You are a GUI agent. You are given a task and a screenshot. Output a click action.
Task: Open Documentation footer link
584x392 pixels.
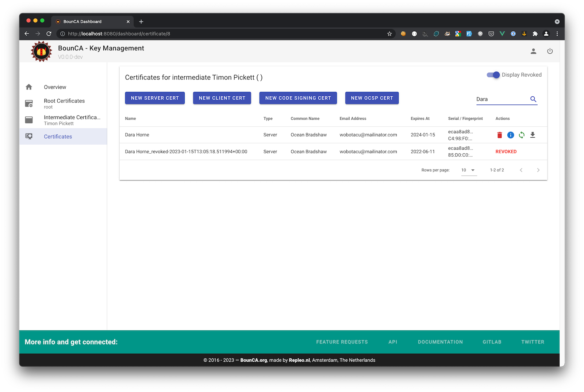(x=440, y=342)
